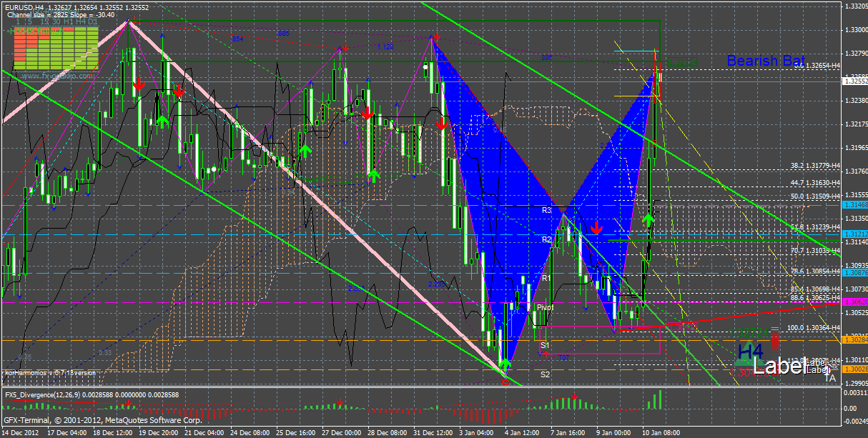
Task: Click the large blue H4 timeframe marker
Action: click(750, 352)
